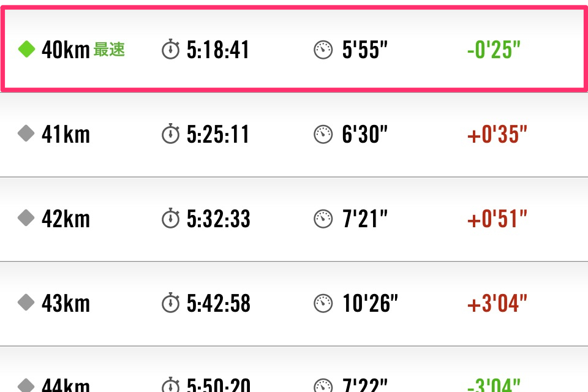Click the pace gauge icon beside 6'30"
This screenshot has height=392, width=588.
click(323, 134)
